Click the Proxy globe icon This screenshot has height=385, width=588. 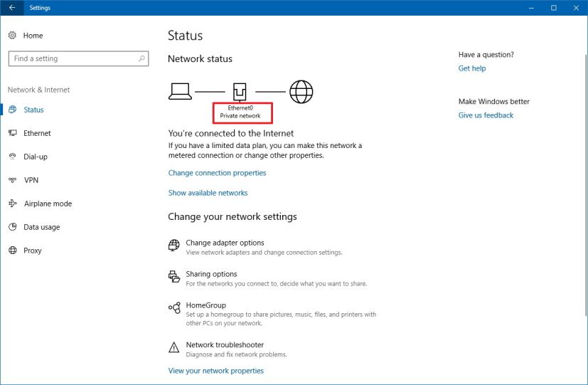(x=12, y=250)
